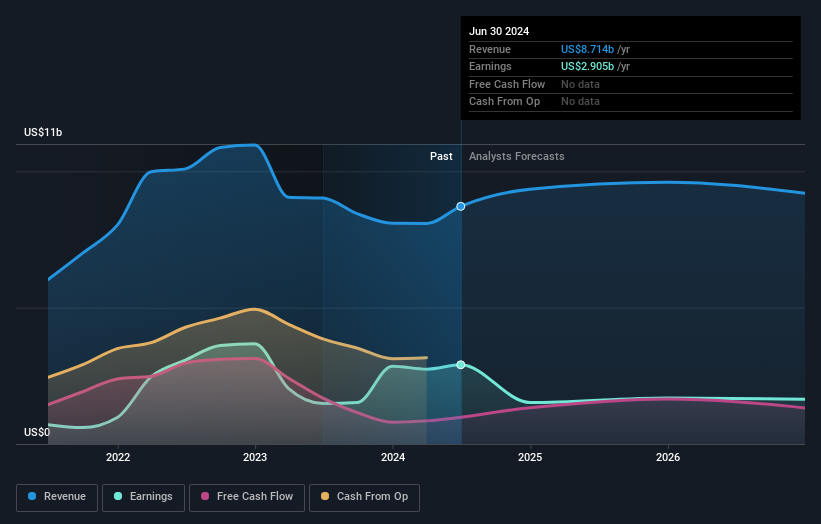Click the orange Cash From Op legend dot
Image resolution: width=821 pixels, height=524 pixels.
(325, 496)
